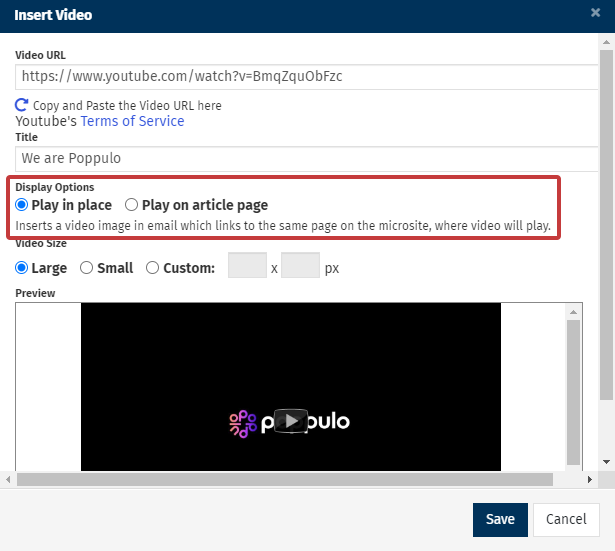
Task: Click the Title input field
Action: pos(306,158)
